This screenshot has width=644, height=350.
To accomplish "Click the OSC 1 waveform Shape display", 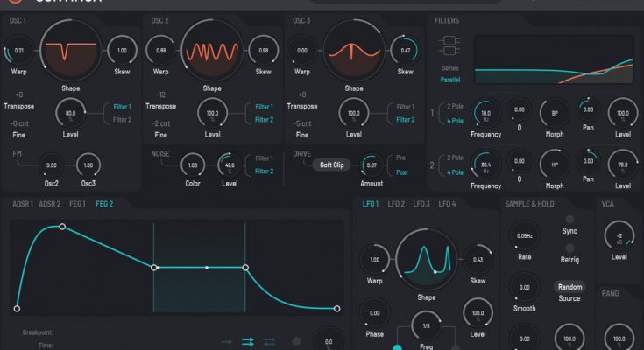I will coord(66,50).
